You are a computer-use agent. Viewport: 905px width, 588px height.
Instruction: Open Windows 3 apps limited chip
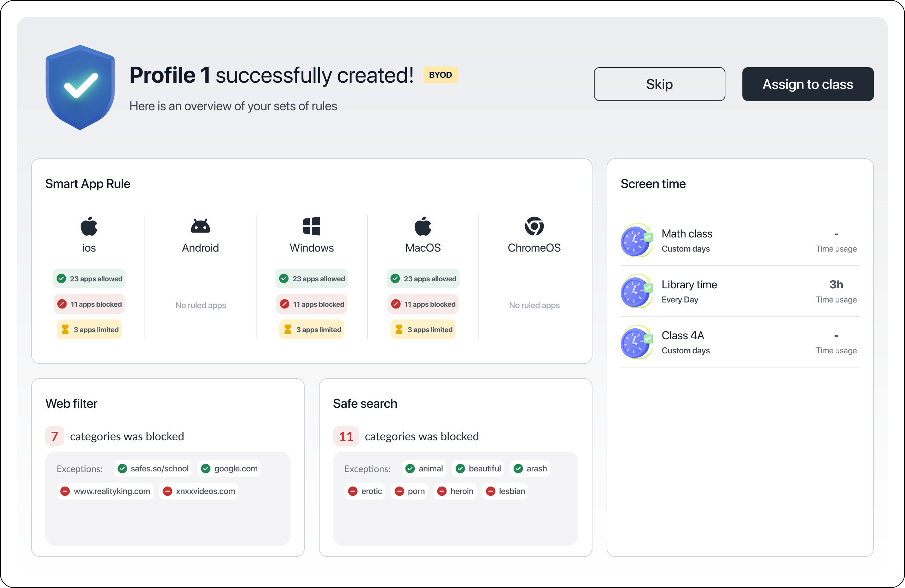pos(311,330)
